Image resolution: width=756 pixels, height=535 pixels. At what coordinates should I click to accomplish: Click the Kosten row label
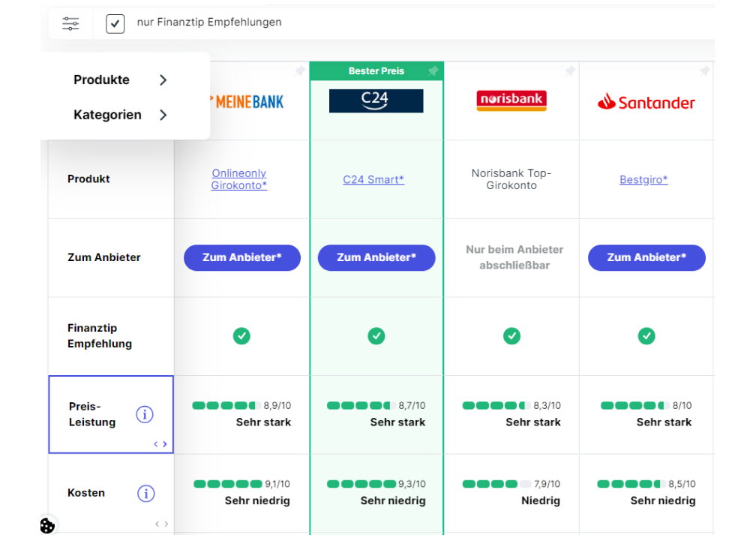point(86,493)
